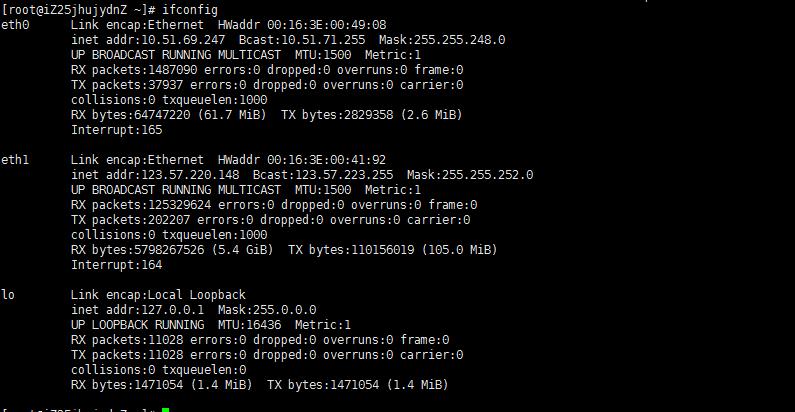Click the green terminal cursor block

coord(166,409)
